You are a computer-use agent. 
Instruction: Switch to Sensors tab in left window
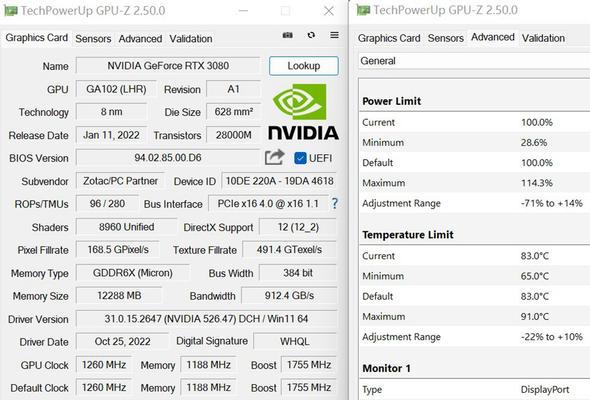point(93,39)
